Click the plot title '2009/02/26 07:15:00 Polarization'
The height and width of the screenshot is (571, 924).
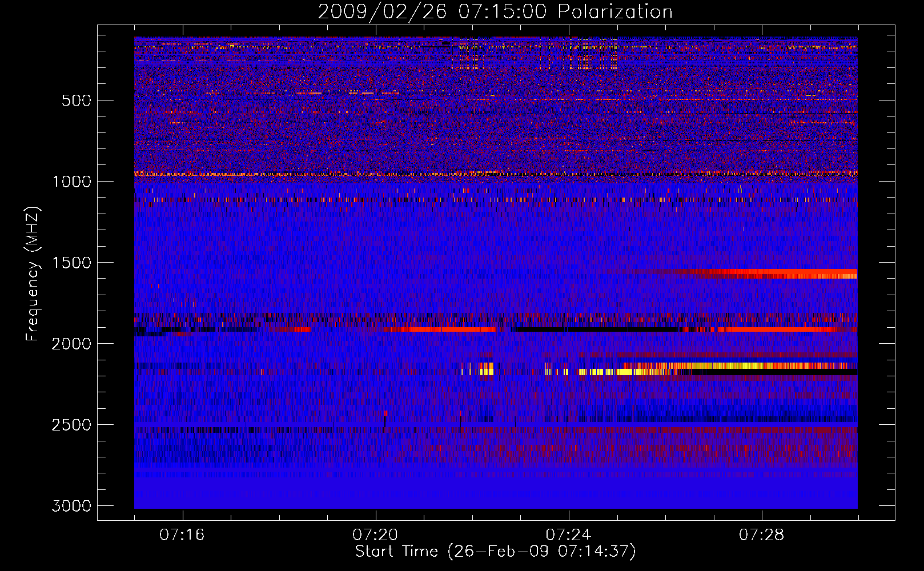(495, 11)
